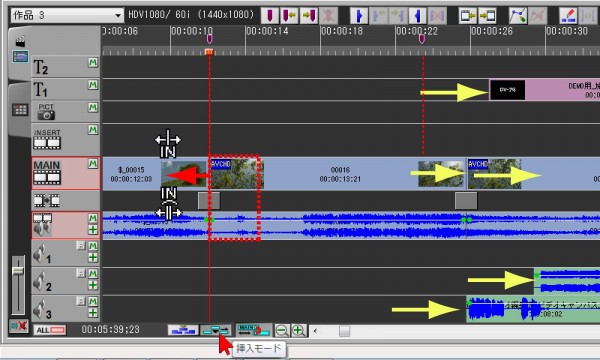
Task: Click the master audio volume fader
Action: point(18,271)
